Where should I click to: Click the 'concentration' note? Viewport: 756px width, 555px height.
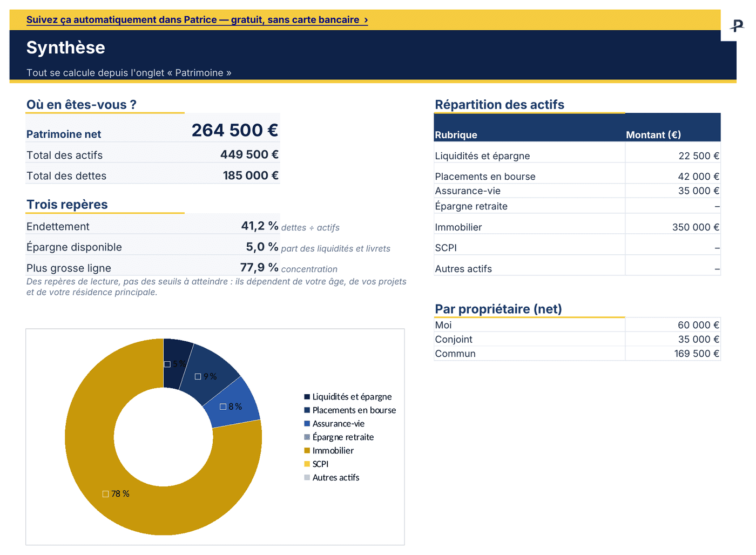tap(309, 269)
